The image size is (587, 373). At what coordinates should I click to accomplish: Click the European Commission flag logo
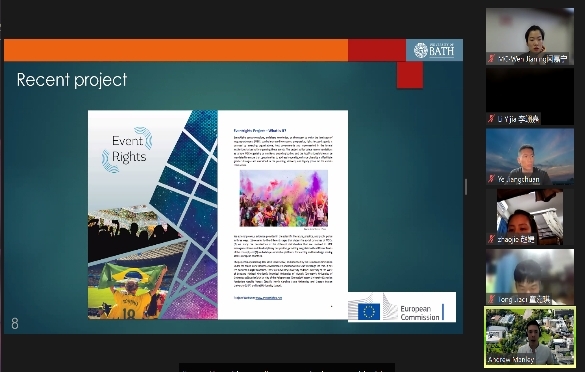(x=369, y=312)
